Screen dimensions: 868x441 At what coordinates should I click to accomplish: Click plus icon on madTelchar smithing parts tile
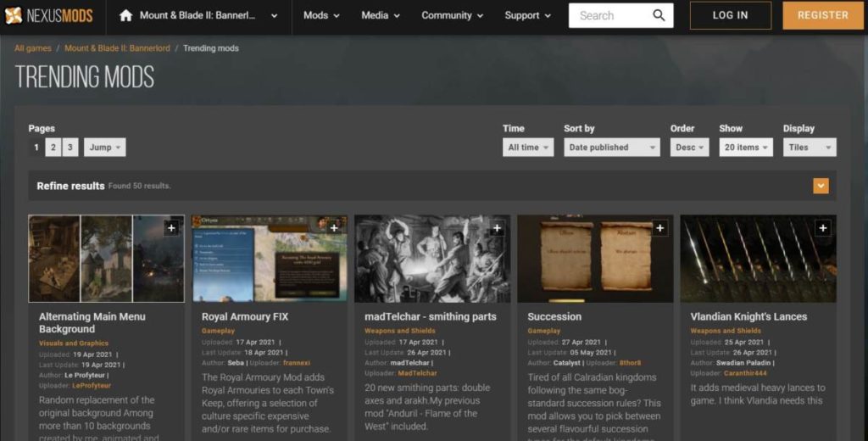[497, 227]
